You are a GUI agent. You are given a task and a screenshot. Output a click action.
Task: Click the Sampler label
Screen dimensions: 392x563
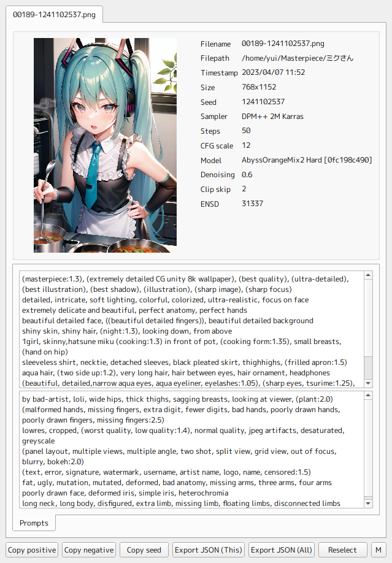[213, 117]
